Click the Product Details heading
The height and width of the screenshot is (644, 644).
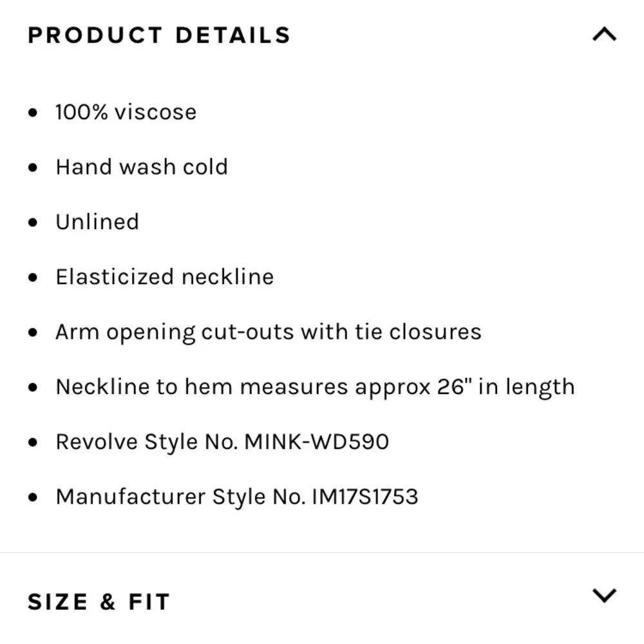coord(159,35)
